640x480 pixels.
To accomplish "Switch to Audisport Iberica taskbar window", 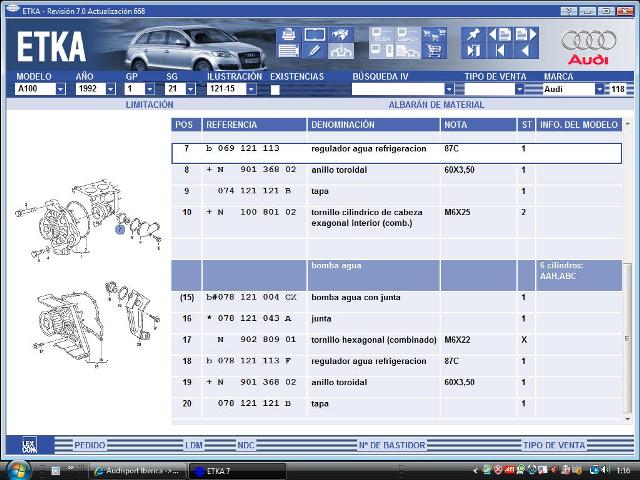I will point(138,471).
